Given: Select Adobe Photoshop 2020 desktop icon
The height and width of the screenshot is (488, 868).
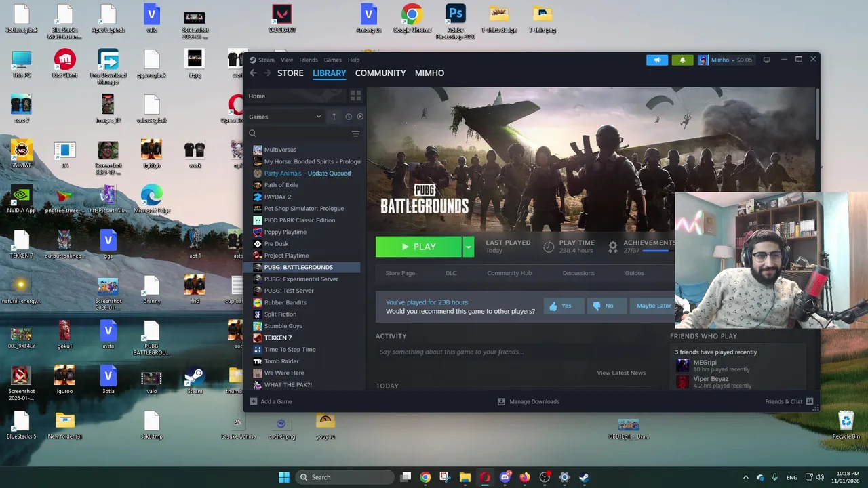Looking at the screenshot, I should [x=455, y=22].
